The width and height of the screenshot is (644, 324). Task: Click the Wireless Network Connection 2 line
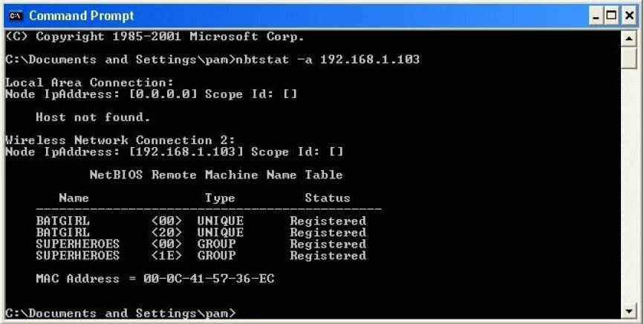pos(120,140)
